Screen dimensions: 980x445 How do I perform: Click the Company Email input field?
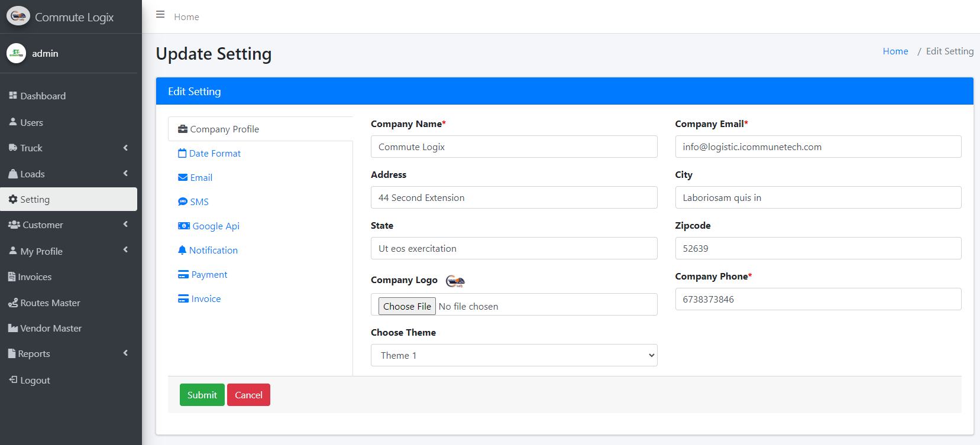point(817,147)
